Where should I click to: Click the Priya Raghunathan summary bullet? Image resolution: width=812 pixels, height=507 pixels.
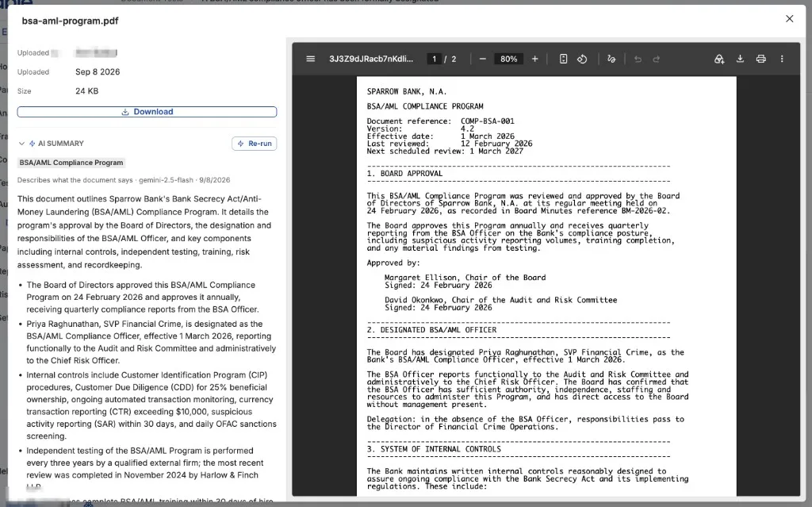click(x=151, y=342)
